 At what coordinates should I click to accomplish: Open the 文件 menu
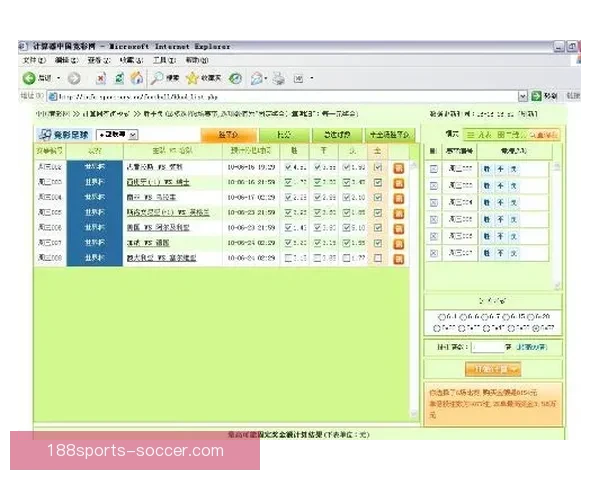coord(34,60)
